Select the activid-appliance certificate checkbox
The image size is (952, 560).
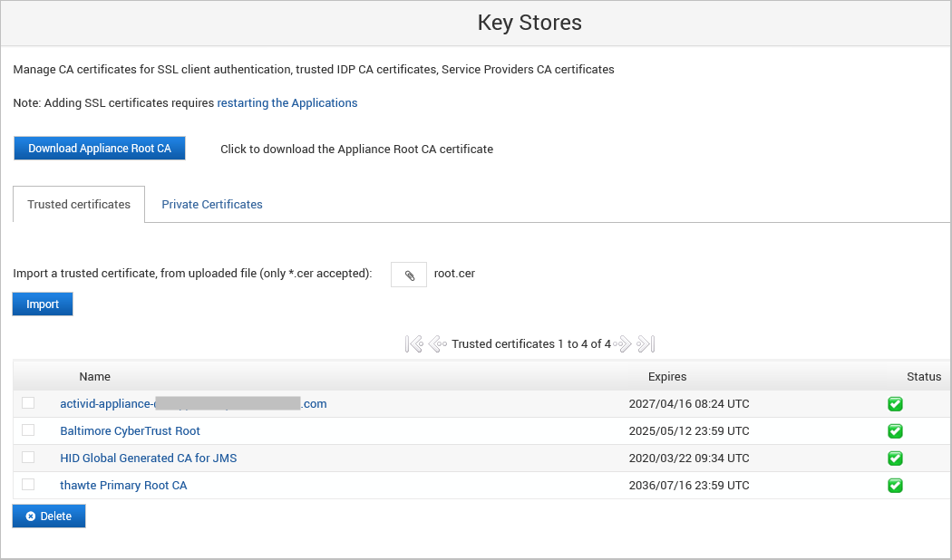click(x=28, y=403)
